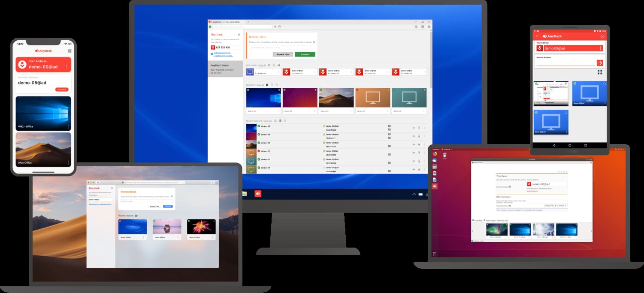Tap the grid view icon on the Android tablet

pyautogui.click(x=600, y=72)
